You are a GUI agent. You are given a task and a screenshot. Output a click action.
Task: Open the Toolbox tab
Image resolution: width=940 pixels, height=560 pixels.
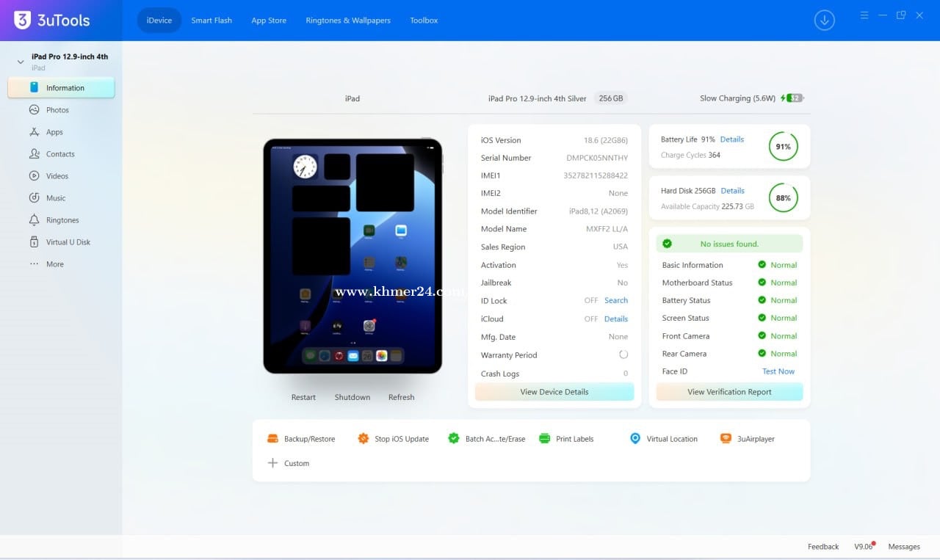(x=424, y=21)
